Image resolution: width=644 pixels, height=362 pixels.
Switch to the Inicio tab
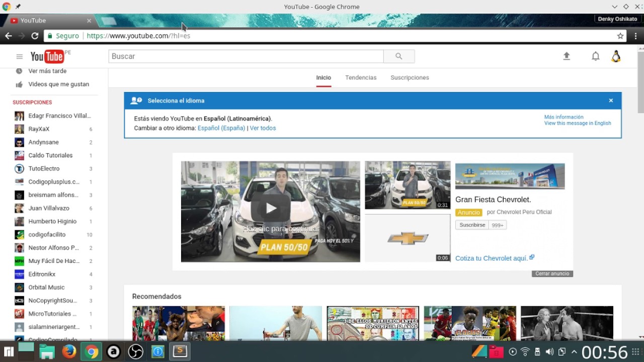coord(324,77)
